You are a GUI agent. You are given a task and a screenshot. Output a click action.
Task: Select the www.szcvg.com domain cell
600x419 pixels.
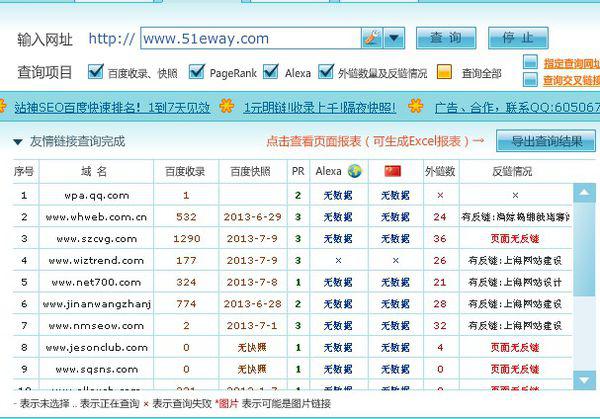pos(96,239)
